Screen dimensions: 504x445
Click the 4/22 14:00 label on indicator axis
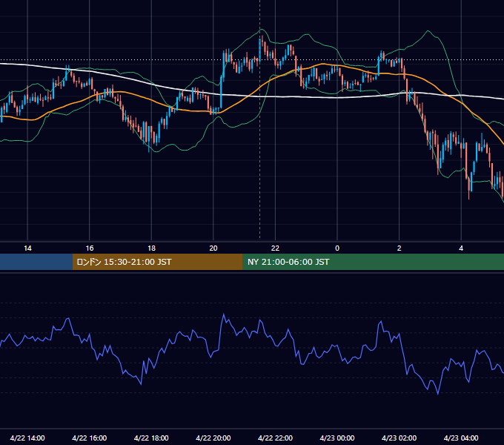(x=27, y=438)
